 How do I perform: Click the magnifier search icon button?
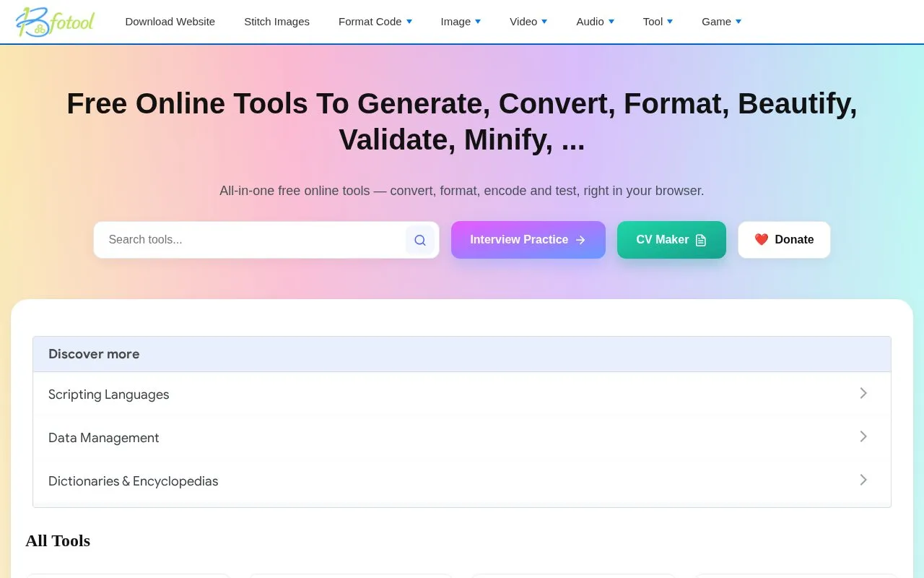pos(420,240)
